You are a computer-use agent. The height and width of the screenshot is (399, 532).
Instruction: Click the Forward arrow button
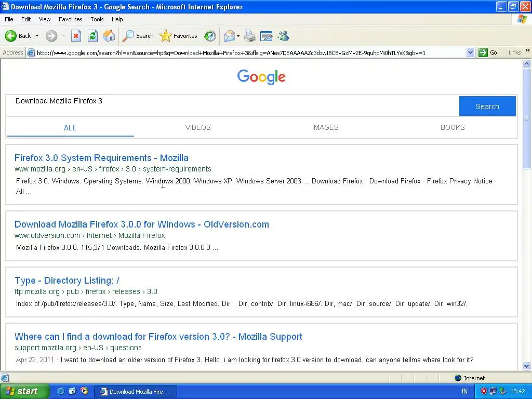coord(51,36)
